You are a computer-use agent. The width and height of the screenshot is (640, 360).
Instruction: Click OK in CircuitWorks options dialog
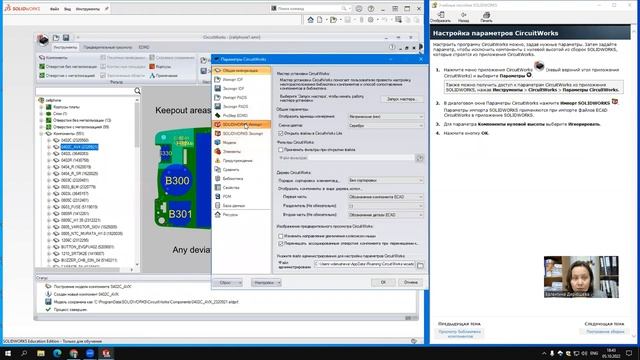tap(383, 282)
